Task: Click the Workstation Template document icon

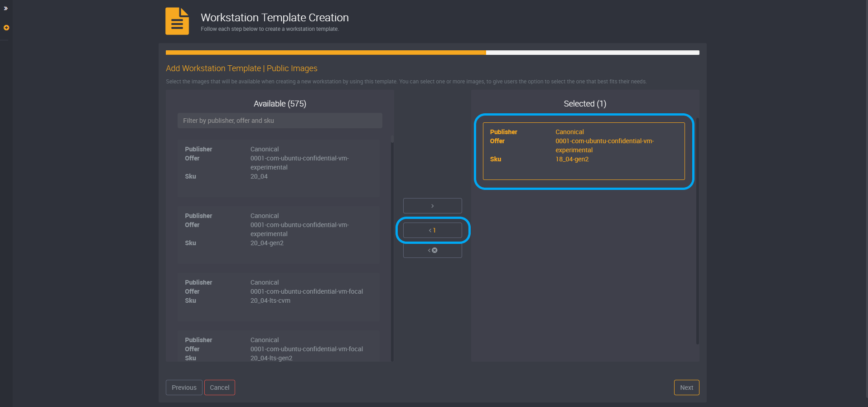Action: [177, 21]
